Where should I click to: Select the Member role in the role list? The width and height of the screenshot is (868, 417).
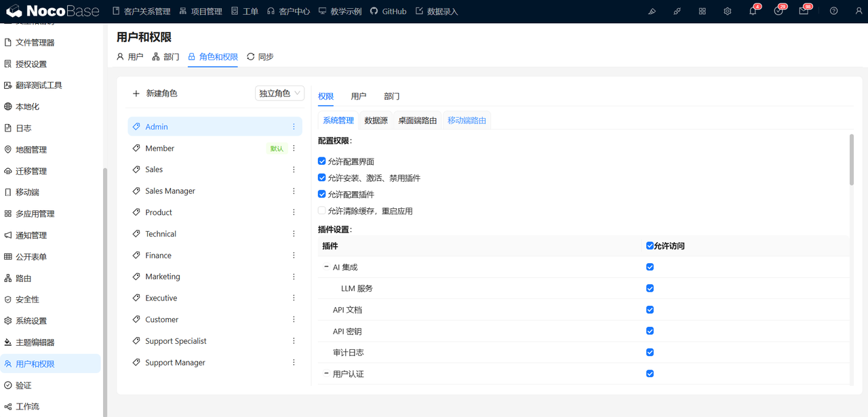point(160,148)
